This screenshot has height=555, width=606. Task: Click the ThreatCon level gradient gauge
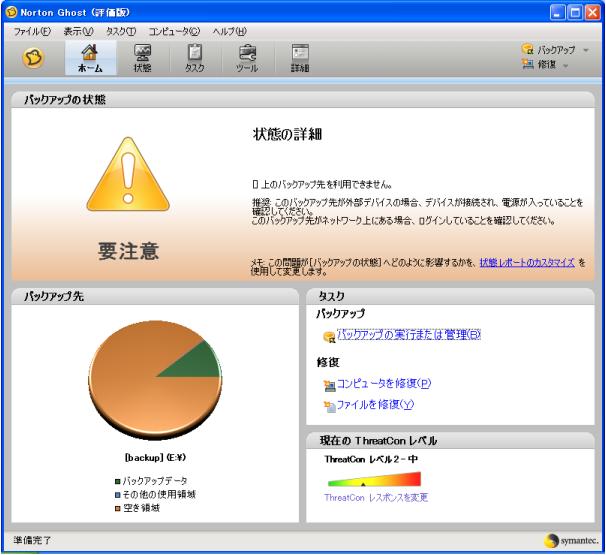374,479
